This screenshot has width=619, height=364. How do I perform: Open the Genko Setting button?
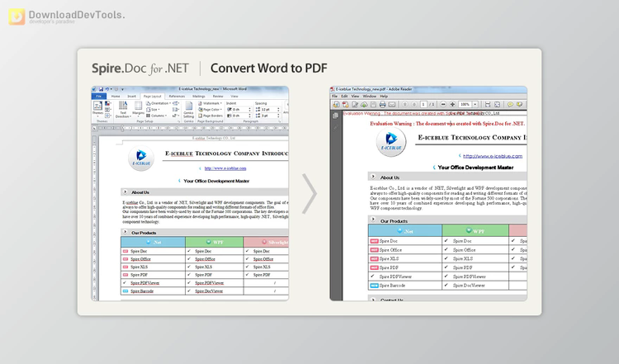(189, 109)
